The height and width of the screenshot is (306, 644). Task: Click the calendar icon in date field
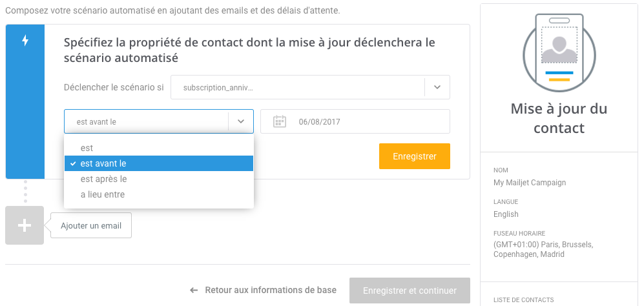pos(279,121)
